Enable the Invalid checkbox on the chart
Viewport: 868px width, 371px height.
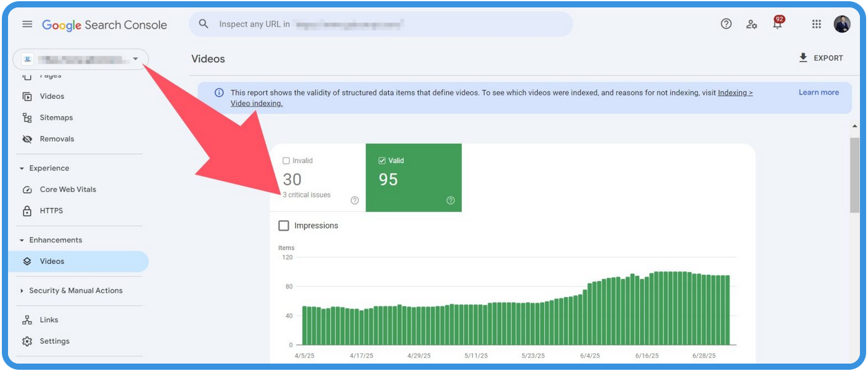click(286, 160)
